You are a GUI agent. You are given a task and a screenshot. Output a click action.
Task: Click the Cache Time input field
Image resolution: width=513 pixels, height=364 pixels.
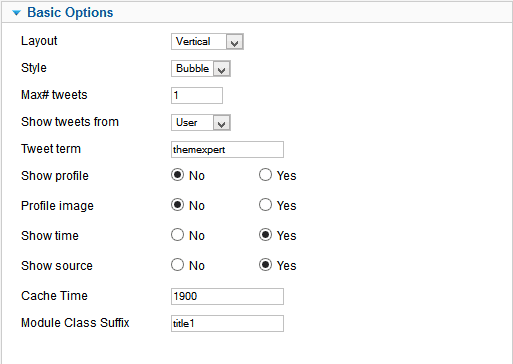click(x=227, y=296)
